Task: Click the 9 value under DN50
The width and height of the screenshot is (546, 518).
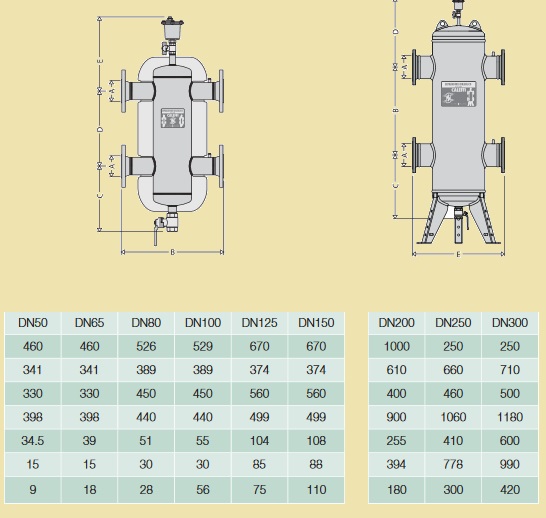Action: pyautogui.click(x=33, y=490)
